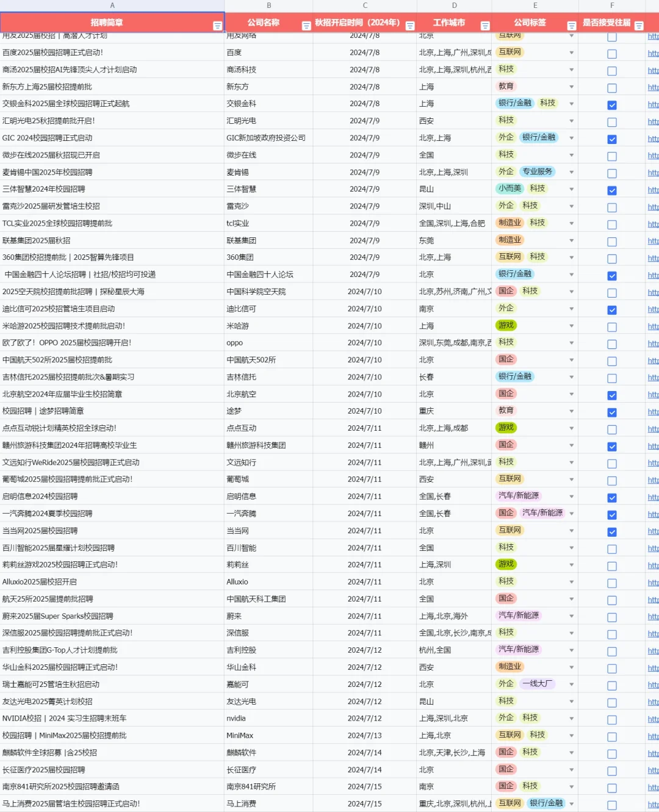Select cell TCL实业2025全球校园招聘提前批
The width and height of the screenshot is (659, 812).
coord(112,223)
